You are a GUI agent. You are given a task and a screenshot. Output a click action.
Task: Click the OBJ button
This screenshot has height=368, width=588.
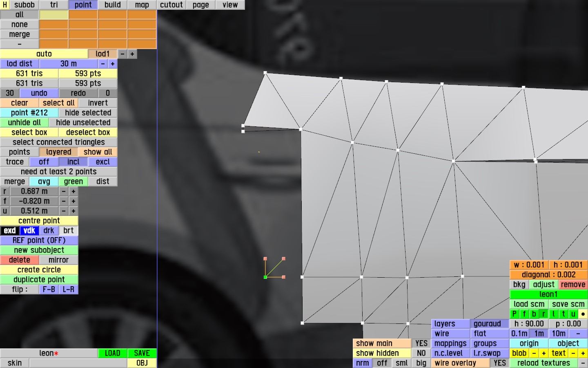142,363
